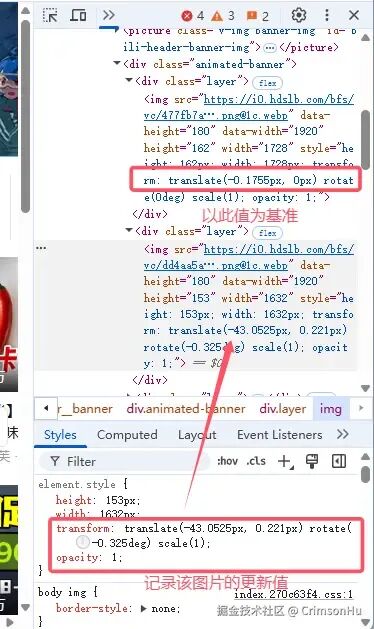Click the elements tree scrollbar thumb
This screenshot has height=629, width=374.
coord(365,140)
